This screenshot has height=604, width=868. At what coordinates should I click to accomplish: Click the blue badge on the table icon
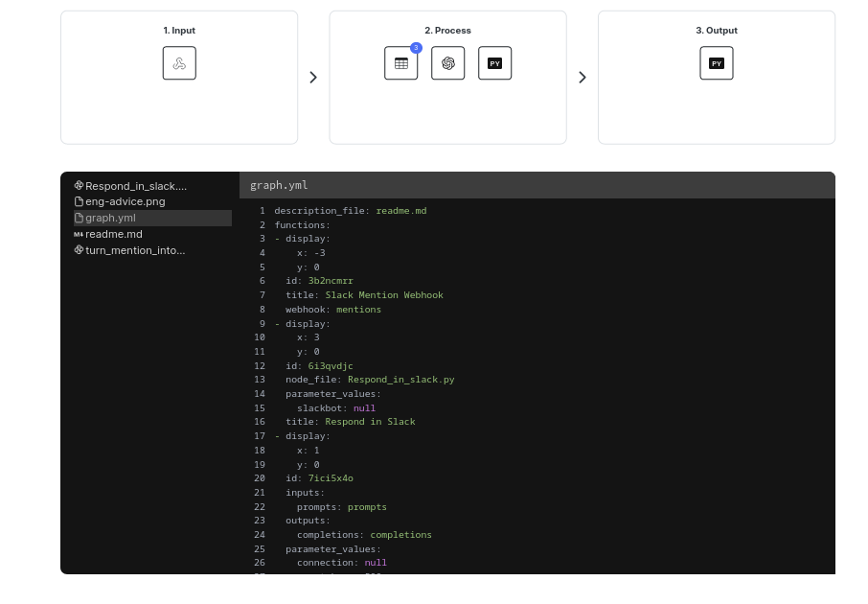point(417,48)
